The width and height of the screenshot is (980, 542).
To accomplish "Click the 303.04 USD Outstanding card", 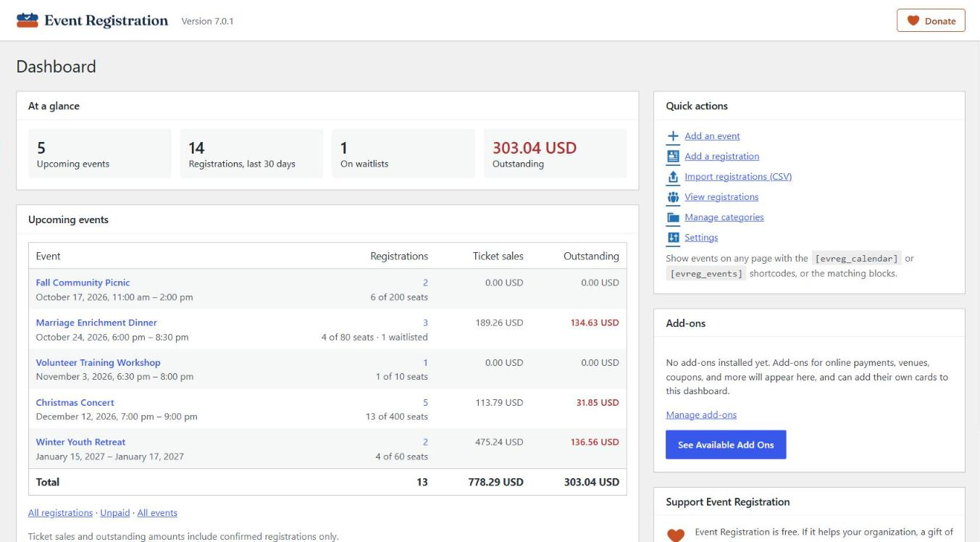I will point(556,154).
